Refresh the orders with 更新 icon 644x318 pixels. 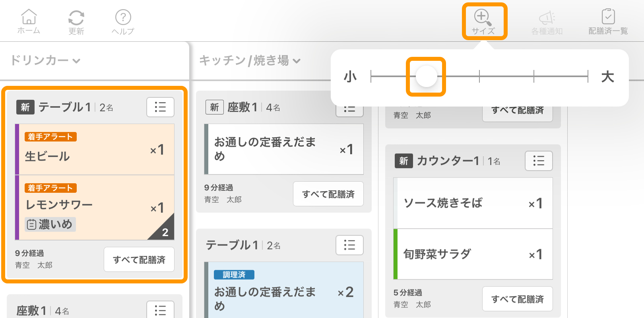tap(76, 21)
